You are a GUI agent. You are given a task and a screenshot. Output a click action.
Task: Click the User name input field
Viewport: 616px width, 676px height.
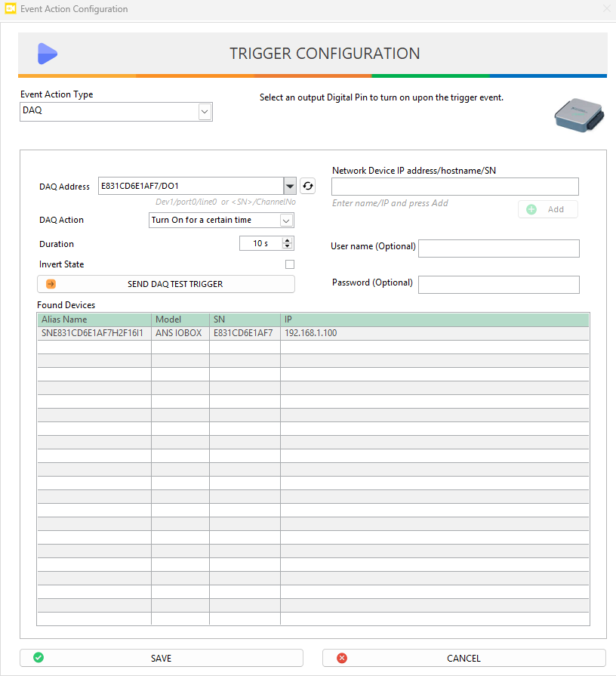(x=498, y=248)
